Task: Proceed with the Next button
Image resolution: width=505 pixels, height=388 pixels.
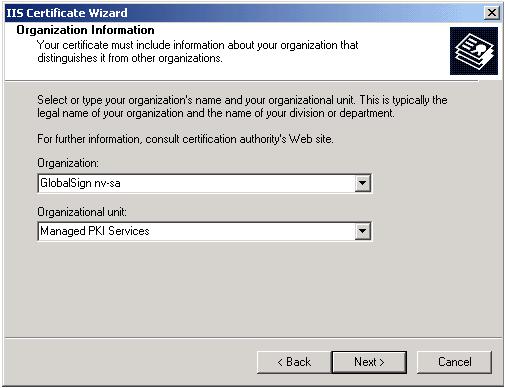Action: (369, 362)
